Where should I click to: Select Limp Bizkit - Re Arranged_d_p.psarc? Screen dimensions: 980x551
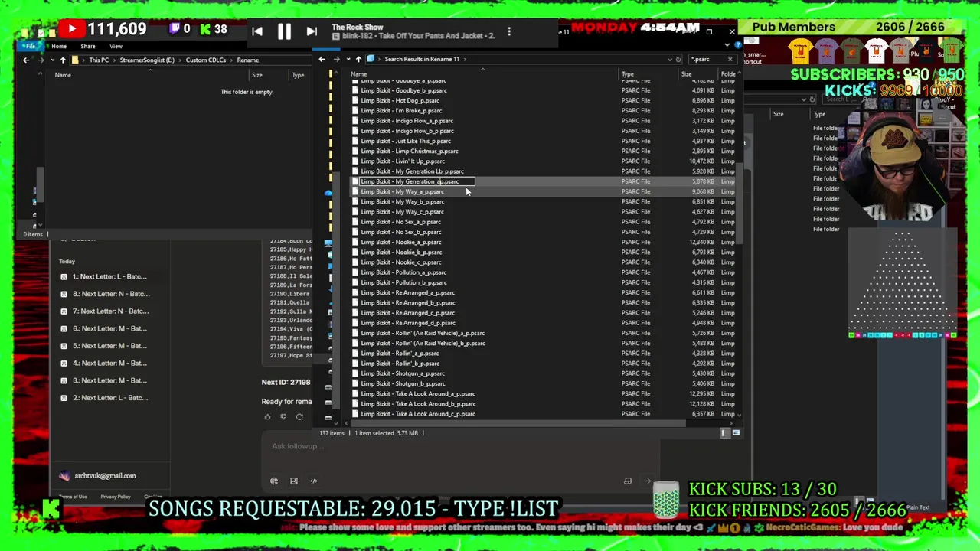(407, 323)
